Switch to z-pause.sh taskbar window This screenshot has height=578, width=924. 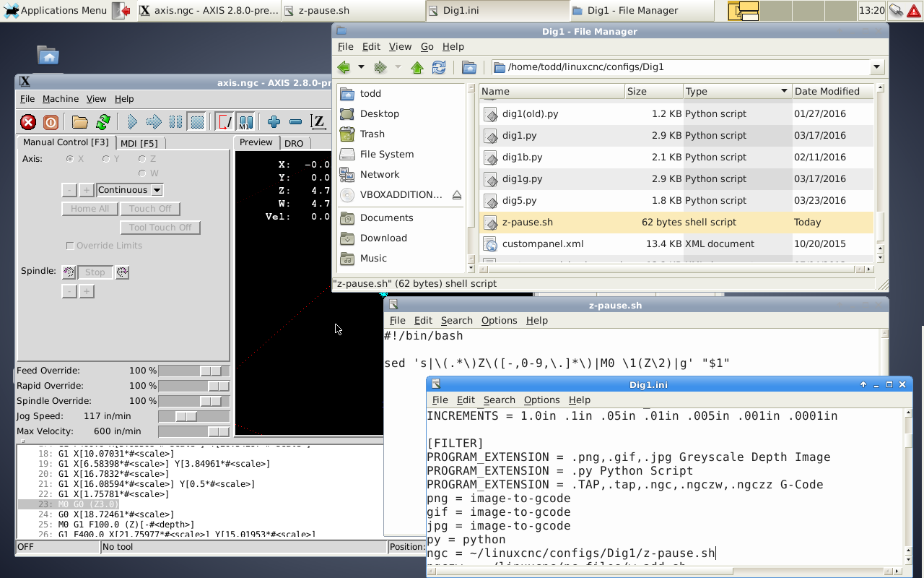click(x=352, y=10)
